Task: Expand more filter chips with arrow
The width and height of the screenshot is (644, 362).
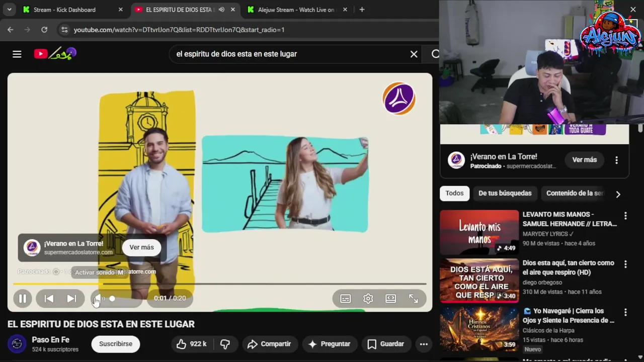Action: 618,194
